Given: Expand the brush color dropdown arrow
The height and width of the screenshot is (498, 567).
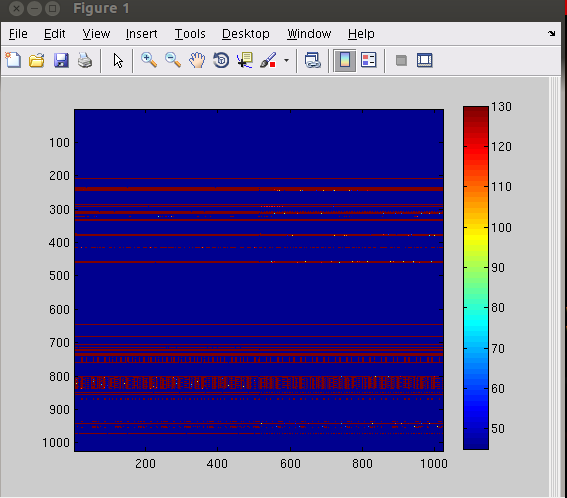Looking at the screenshot, I should 286,60.
